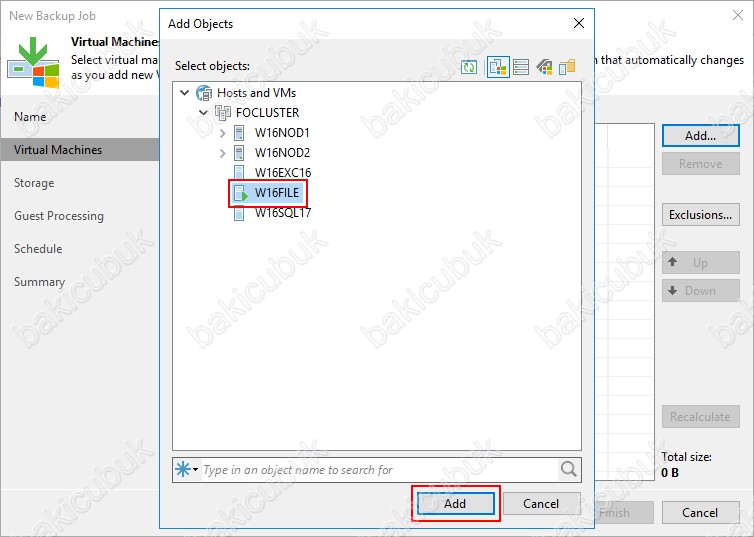
Task: Collapse the FOCLUSTER cluster node
Action: pyautogui.click(x=203, y=113)
